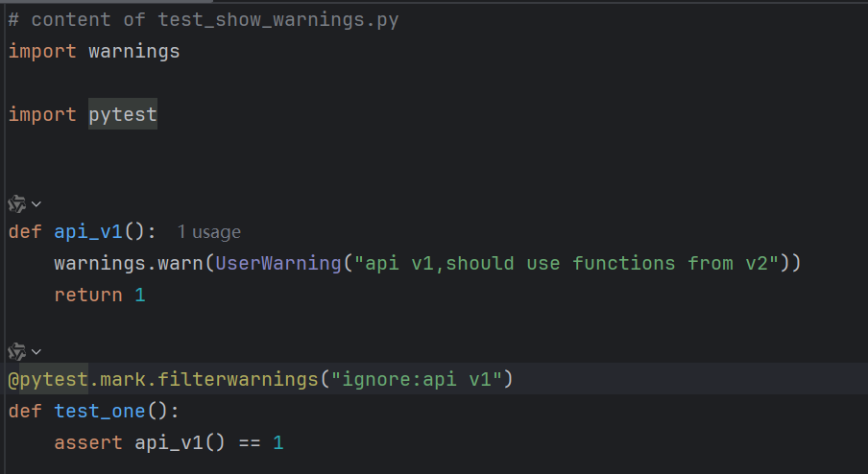Click 'warnings' in the import warnings line
Image resolution: width=868 pixels, height=474 pixels.
pos(134,52)
